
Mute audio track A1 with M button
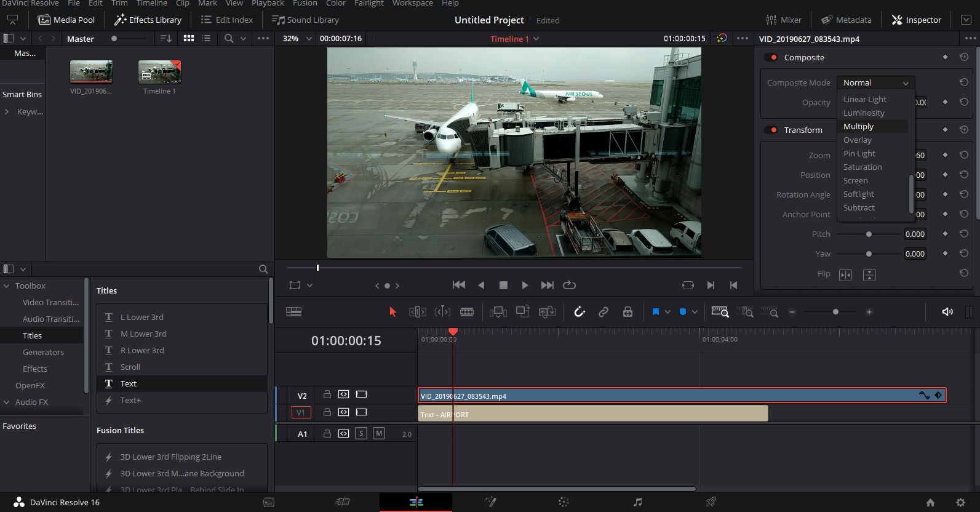[x=379, y=433]
